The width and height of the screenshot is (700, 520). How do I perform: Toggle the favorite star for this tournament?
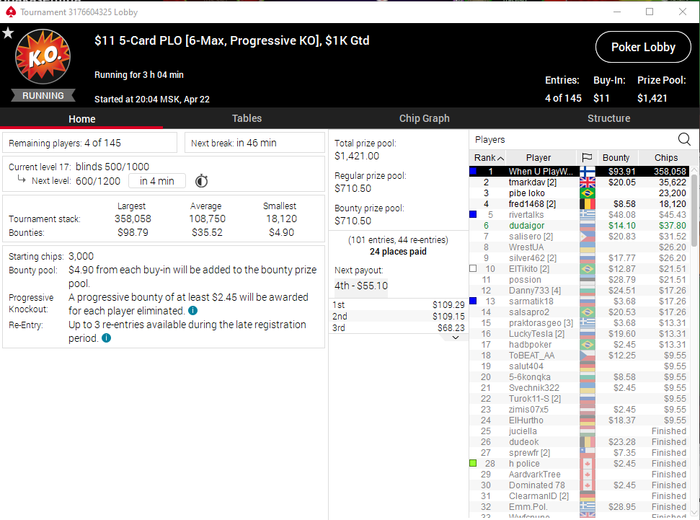[x=8, y=33]
